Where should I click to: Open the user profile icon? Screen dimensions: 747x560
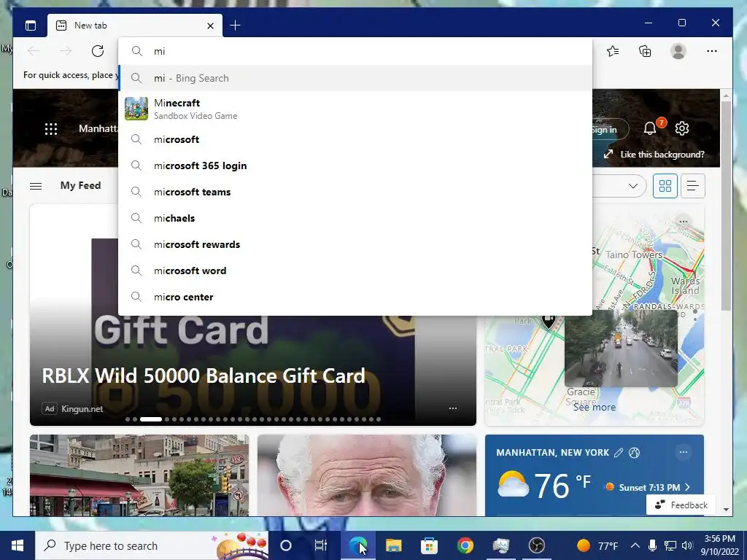pos(678,51)
